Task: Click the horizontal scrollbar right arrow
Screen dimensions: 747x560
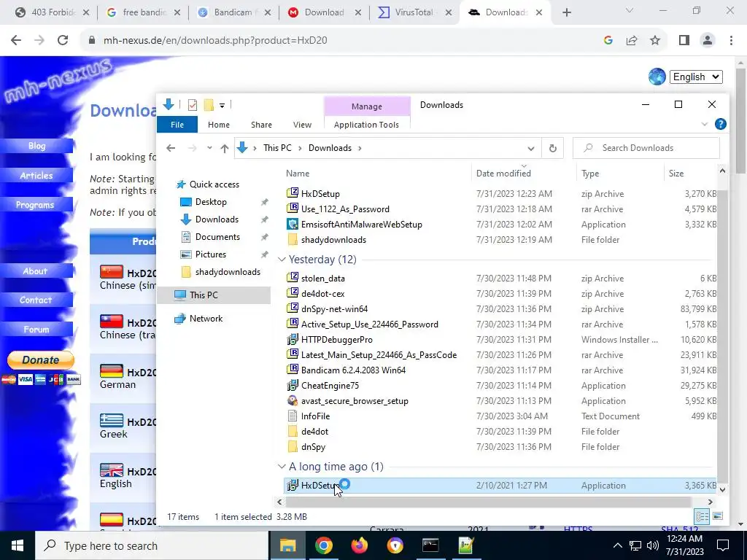Action: [710, 502]
